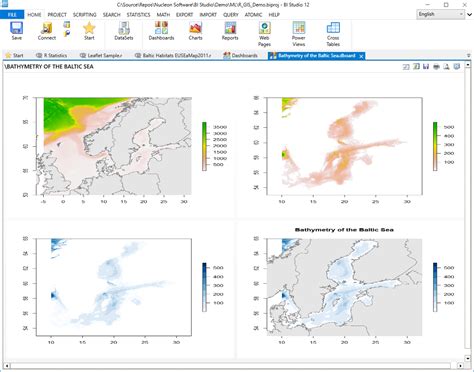Click the printer icon in dashboard toolbar
Viewport: 474px width, 372px height.
point(436,67)
